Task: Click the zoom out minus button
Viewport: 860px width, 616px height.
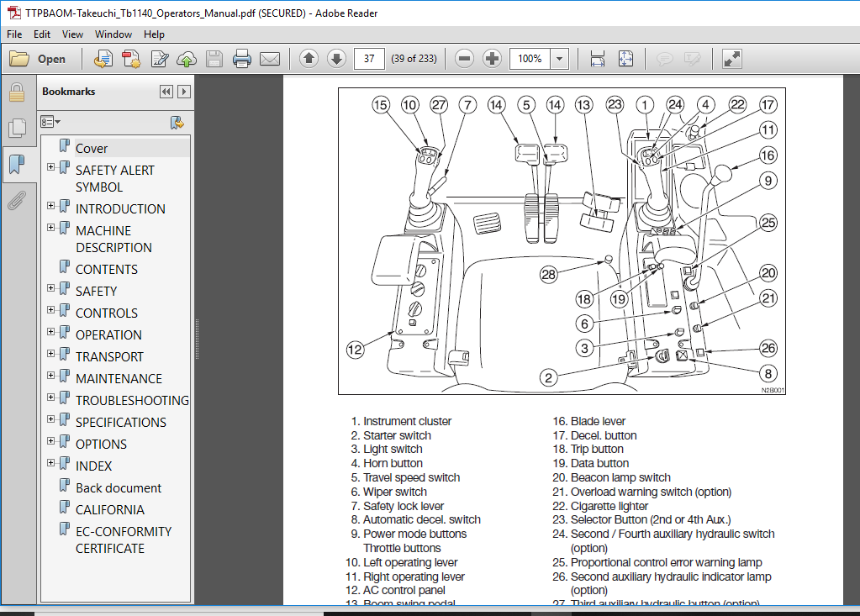Action: (x=464, y=59)
